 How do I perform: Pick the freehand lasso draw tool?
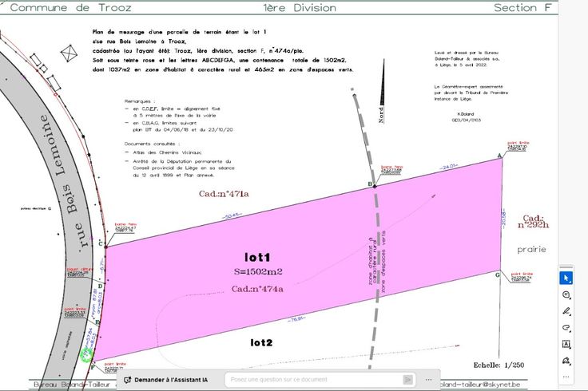point(566,328)
